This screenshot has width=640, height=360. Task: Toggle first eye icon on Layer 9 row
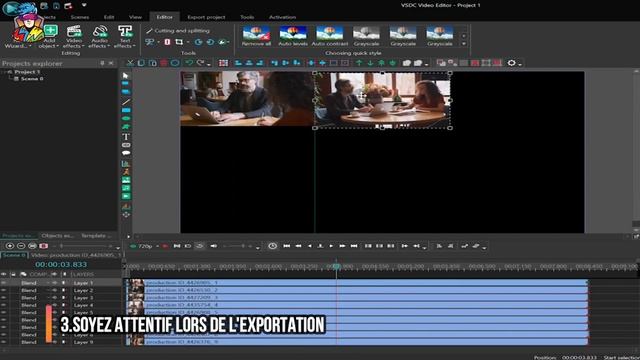(4, 342)
